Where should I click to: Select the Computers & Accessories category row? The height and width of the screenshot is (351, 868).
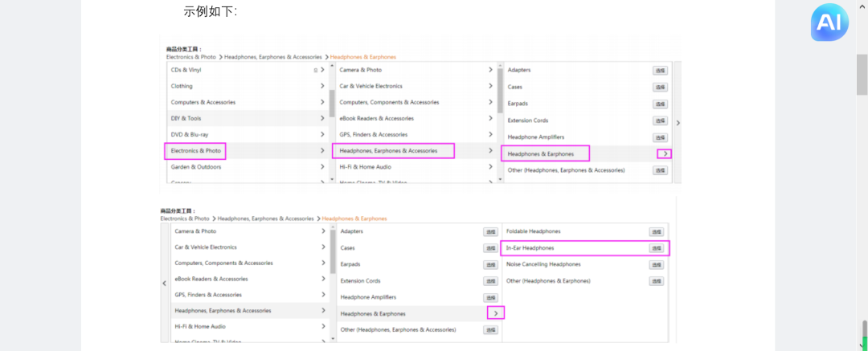click(203, 102)
